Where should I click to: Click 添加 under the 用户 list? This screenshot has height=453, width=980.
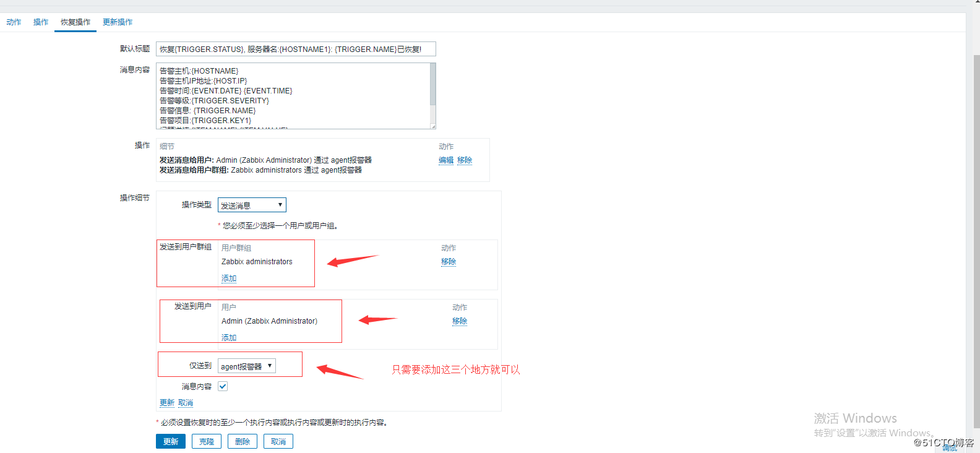click(229, 338)
